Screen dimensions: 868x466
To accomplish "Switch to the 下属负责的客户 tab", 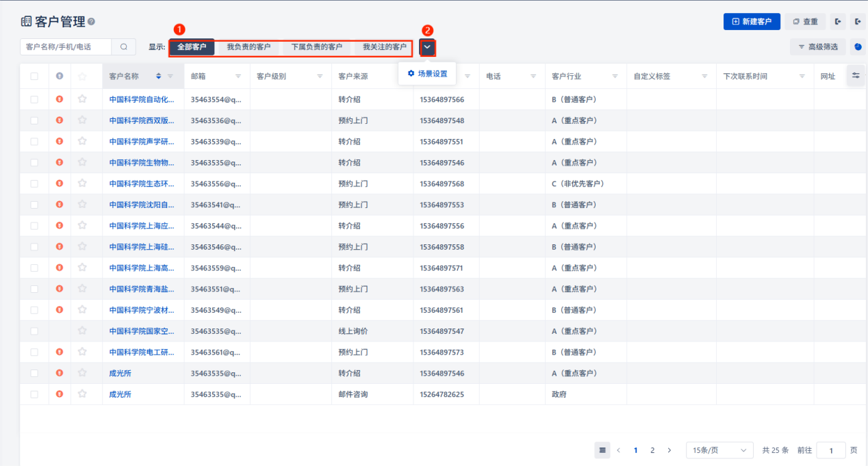I will tap(317, 47).
